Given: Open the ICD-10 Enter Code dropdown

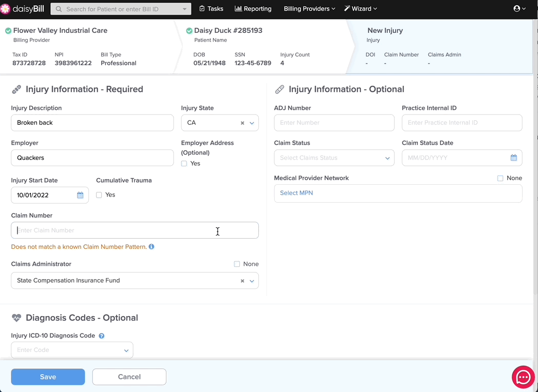Looking at the screenshot, I should coord(72,350).
